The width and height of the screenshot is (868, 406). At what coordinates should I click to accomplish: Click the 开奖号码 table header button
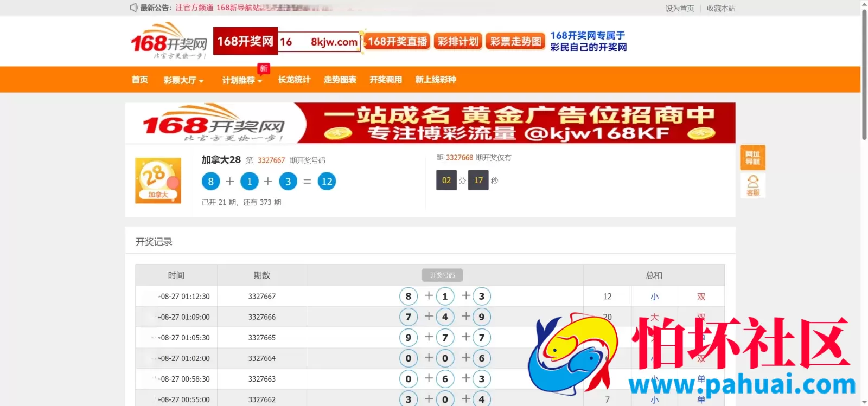tap(442, 275)
